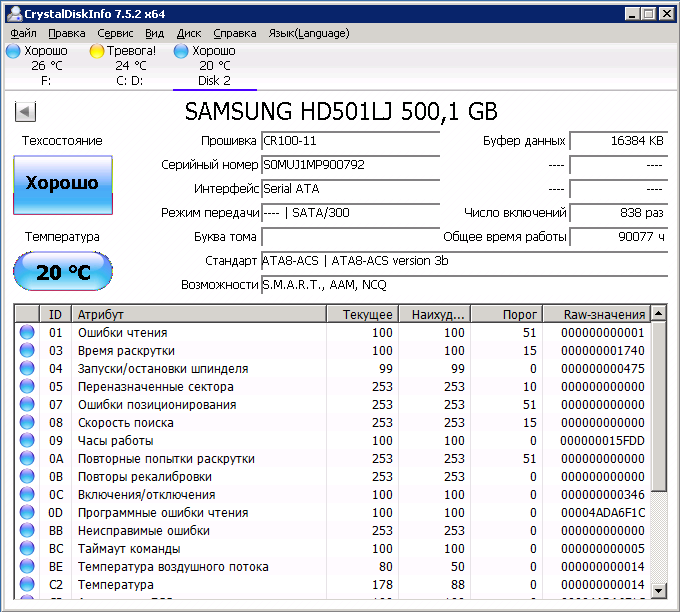Select the Переназначенные сектора attribute name
Screen dimensions: 680x612
pyautogui.click(x=156, y=387)
